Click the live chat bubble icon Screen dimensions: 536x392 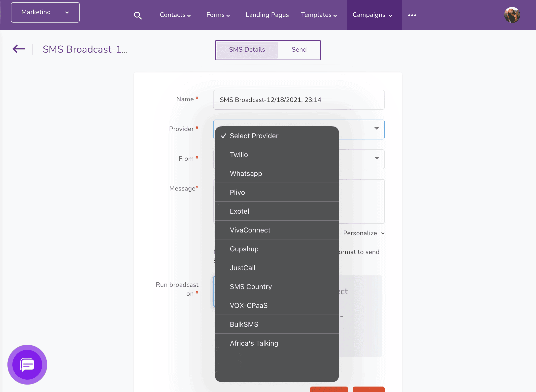coord(28,365)
